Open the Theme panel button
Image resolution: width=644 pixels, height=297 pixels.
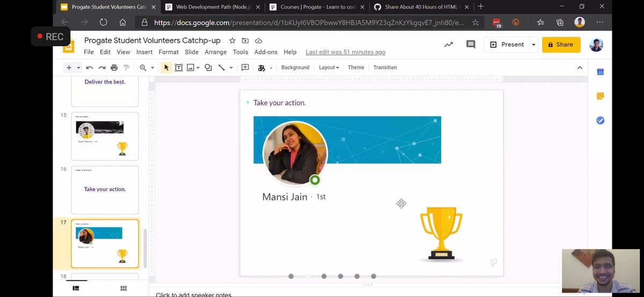tap(356, 68)
